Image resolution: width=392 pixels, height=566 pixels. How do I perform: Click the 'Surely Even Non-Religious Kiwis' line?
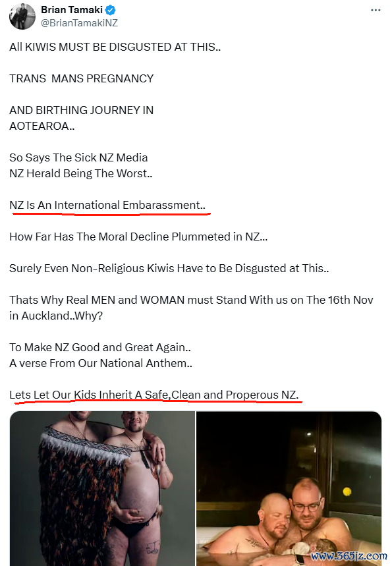pyautogui.click(x=169, y=268)
